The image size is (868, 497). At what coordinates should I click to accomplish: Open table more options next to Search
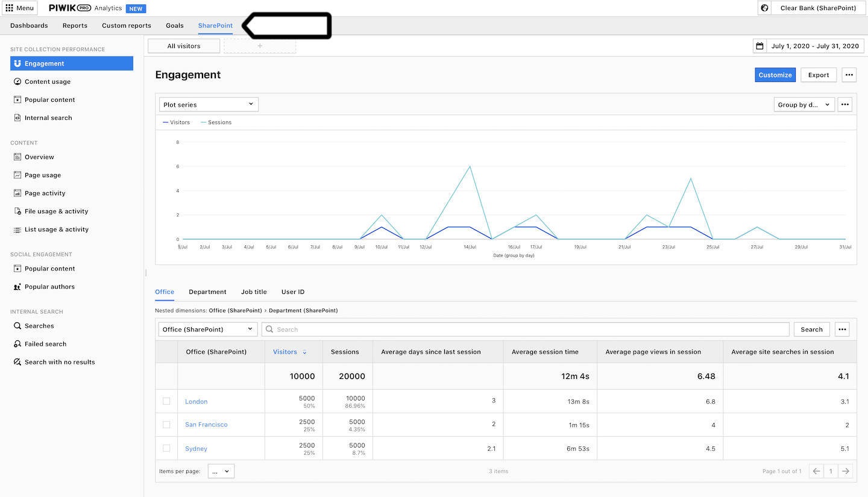tap(842, 329)
